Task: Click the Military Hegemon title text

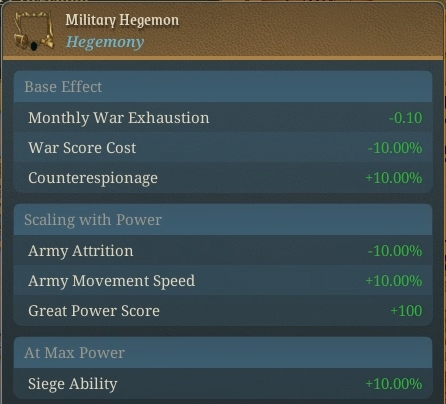Action: [x=122, y=20]
